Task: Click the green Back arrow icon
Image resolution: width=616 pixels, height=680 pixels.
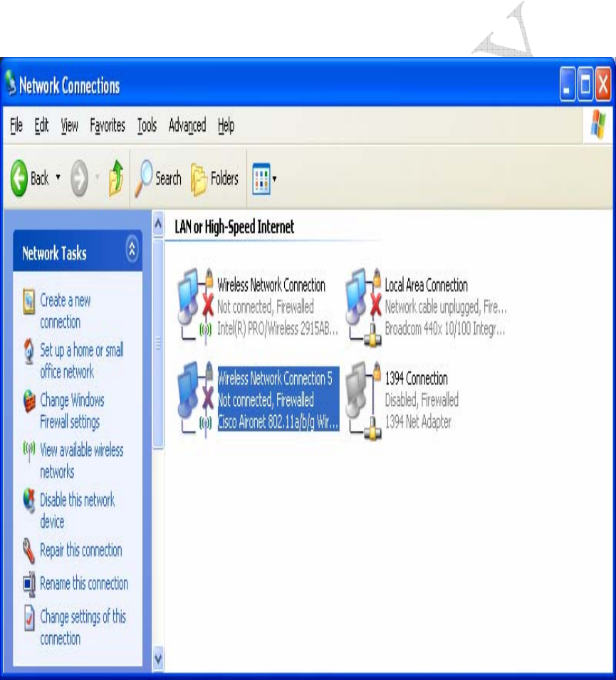Action: coord(19,178)
